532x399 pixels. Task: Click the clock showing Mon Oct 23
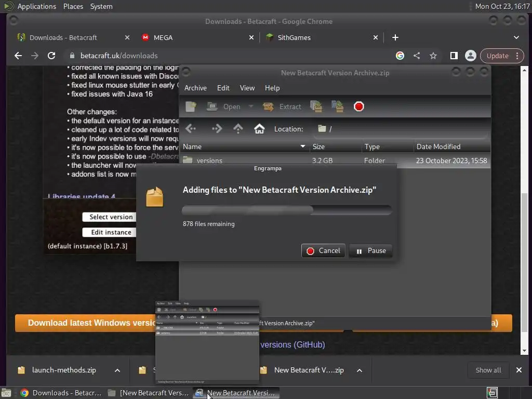click(502, 6)
